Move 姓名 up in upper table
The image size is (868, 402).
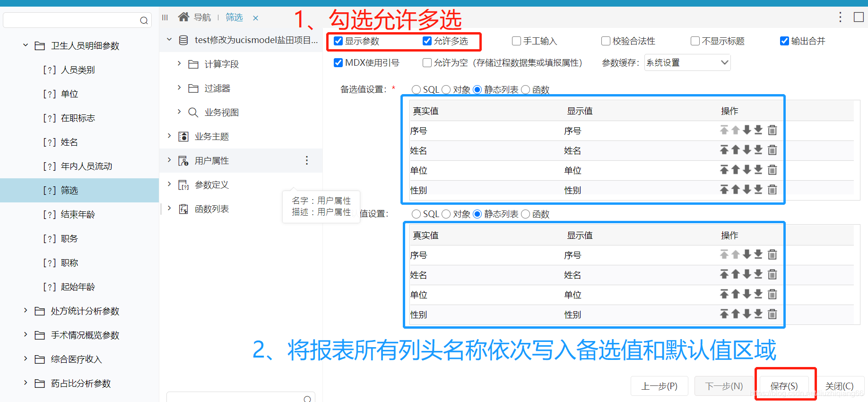click(736, 150)
